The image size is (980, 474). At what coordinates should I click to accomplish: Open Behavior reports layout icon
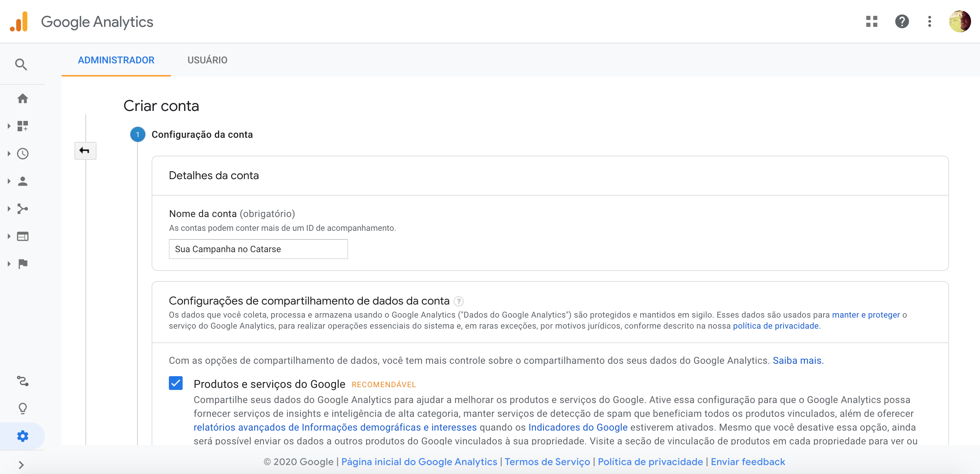(23, 236)
